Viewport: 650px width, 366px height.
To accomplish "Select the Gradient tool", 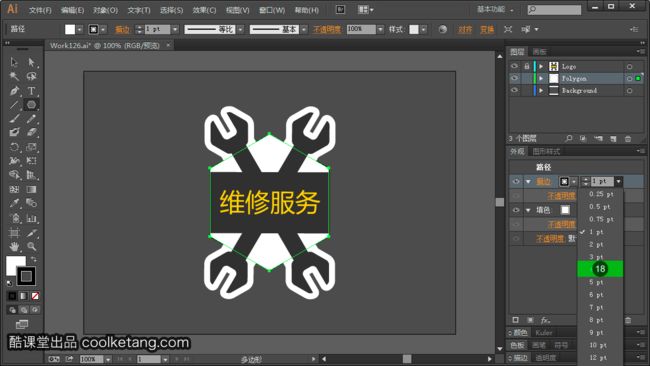I will 32,189.
